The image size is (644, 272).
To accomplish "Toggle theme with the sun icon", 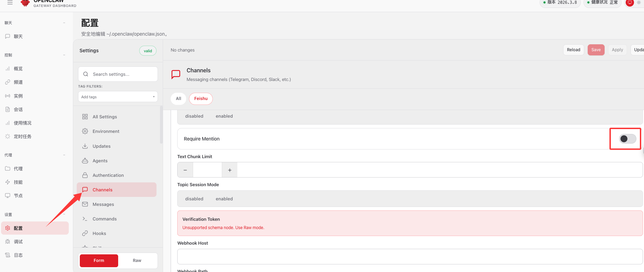I will pos(639,2).
